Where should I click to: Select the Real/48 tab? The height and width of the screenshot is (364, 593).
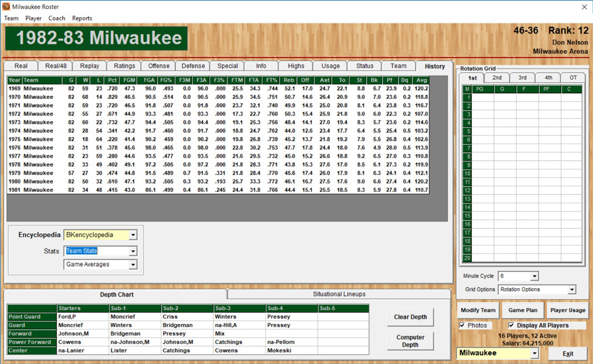coord(56,66)
